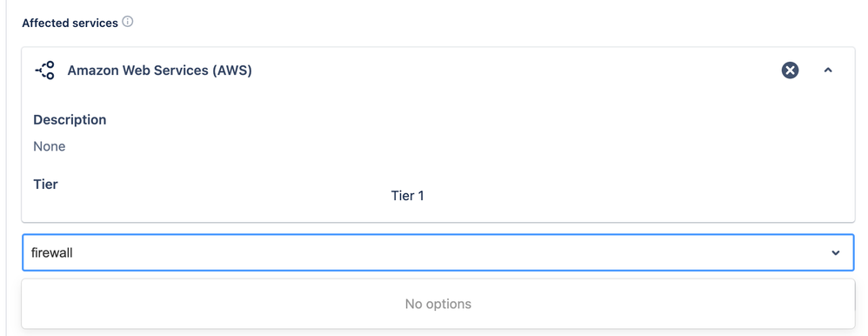Click the info icon beside Affected services

128,22
